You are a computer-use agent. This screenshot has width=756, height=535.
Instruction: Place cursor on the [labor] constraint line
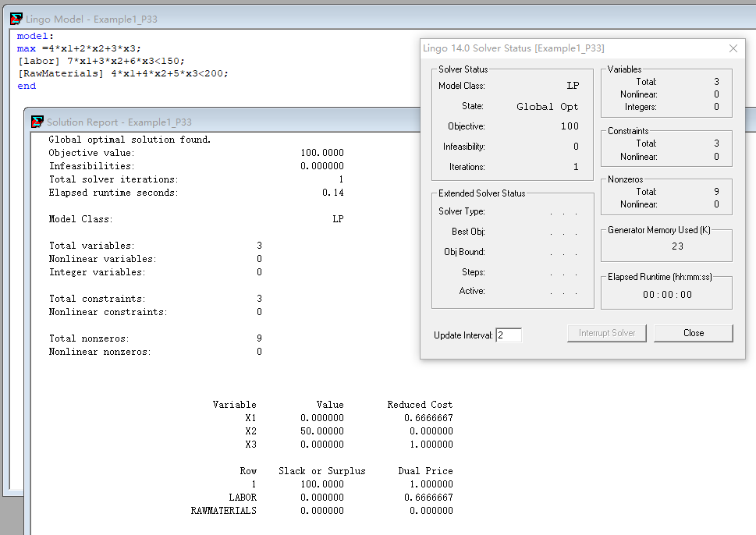click(101, 61)
